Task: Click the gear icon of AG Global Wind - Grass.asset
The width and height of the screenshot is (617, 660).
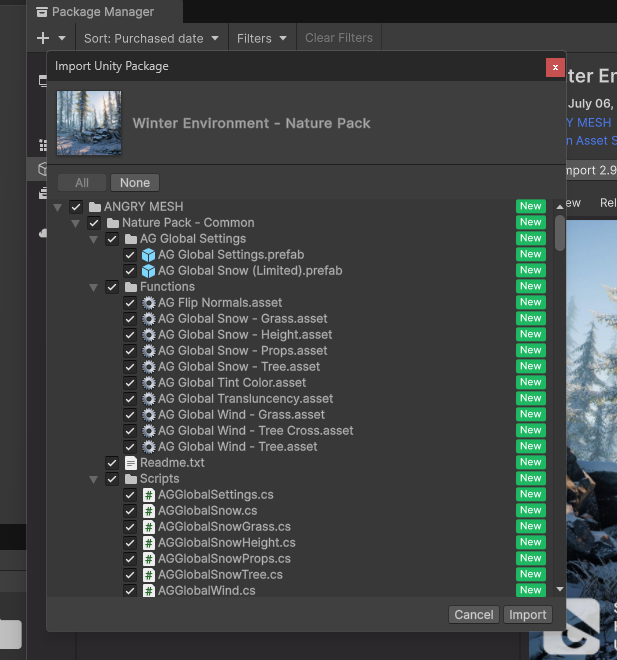Action: tap(148, 415)
